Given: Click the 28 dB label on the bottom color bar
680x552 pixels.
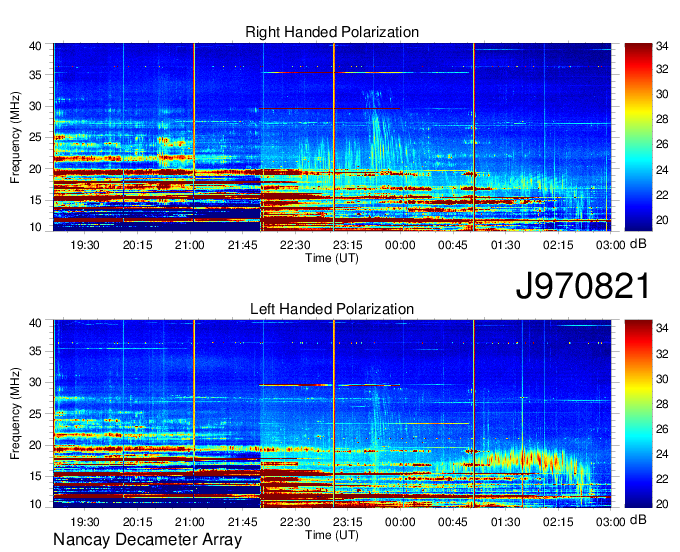Looking at the screenshot, I should point(662,404).
